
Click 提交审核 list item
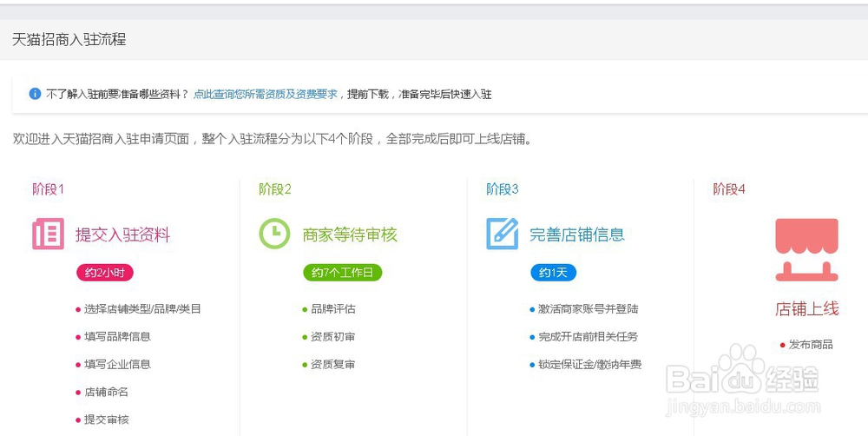click(102, 420)
